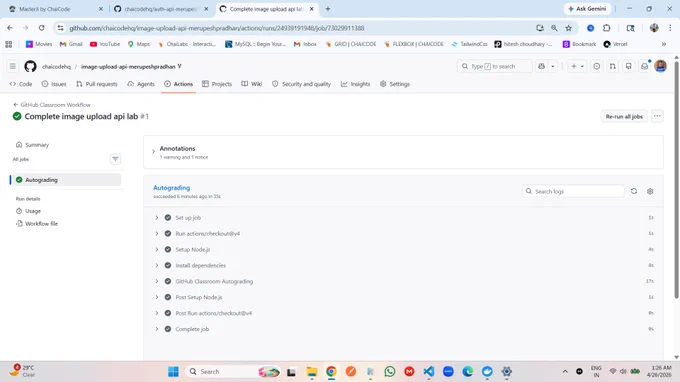Expand the Annotations section
This screenshot has height=382, width=680.
(153, 152)
